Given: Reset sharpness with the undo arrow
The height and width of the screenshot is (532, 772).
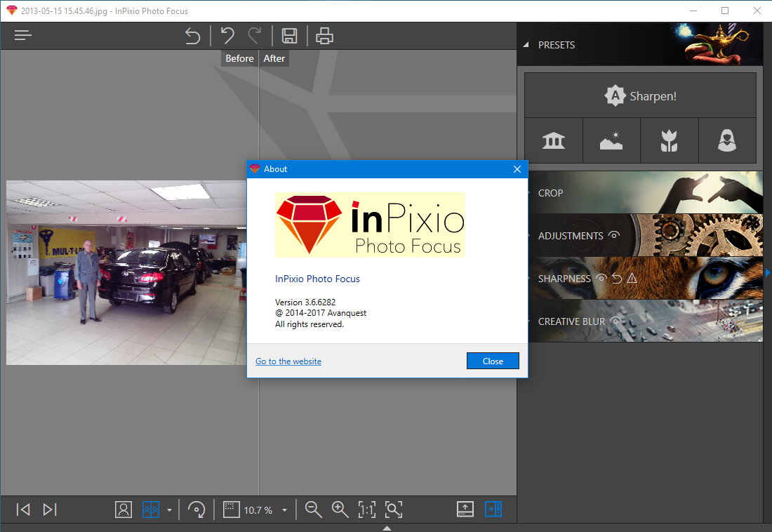Looking at the screenshot, I should (617, 279).
